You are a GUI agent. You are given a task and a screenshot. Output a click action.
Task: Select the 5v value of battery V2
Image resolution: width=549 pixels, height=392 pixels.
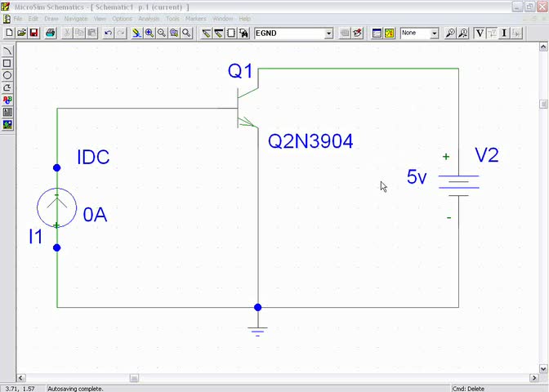coord(417,177)
